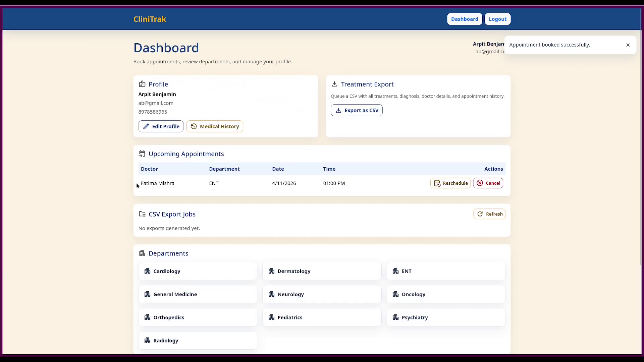Screen dimensions: 644x362
Task: Click the Cardiology building icon
Action: [x=147, y=271]
